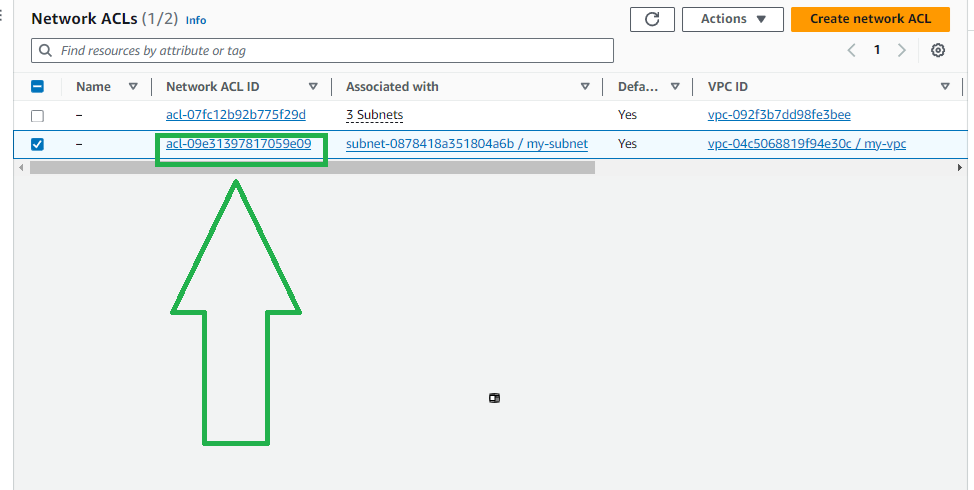Image resolution: width=974 pixels, height=490 pixels.
Task: Uncheck the acl-09e31397817059e09 row checkbox
Action: 37,144
